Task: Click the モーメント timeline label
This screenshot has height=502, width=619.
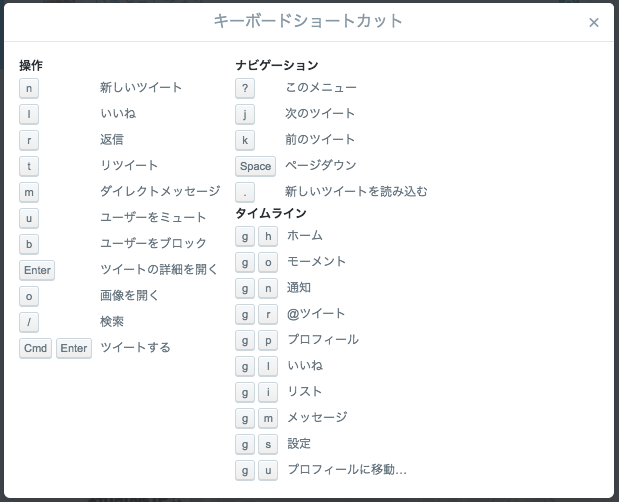Action: (316, 262)
